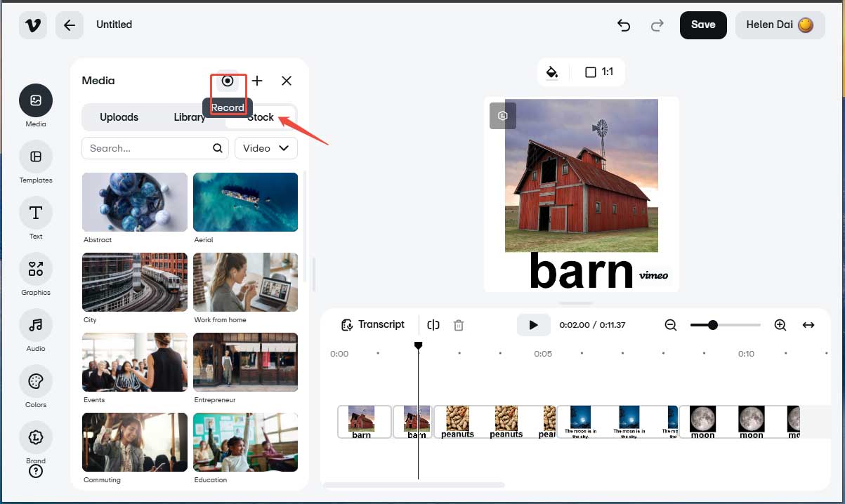Open the Colors panel
The image size is (845, 504).
click(x=35, y=383)
